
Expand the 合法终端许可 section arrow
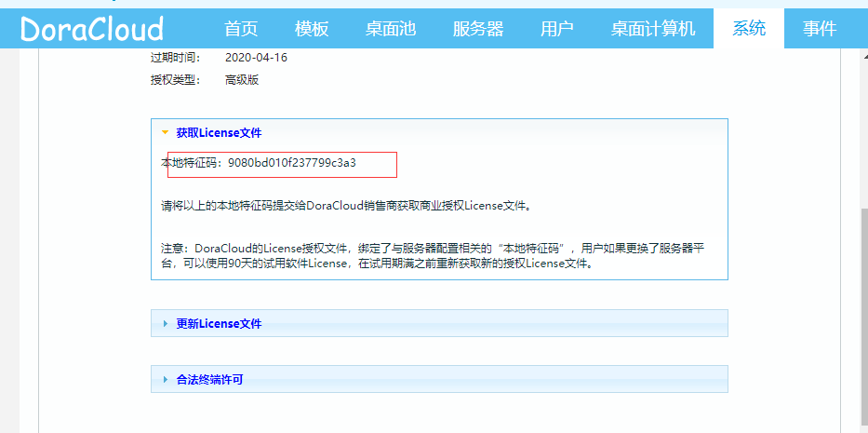[x=165, y=380]
